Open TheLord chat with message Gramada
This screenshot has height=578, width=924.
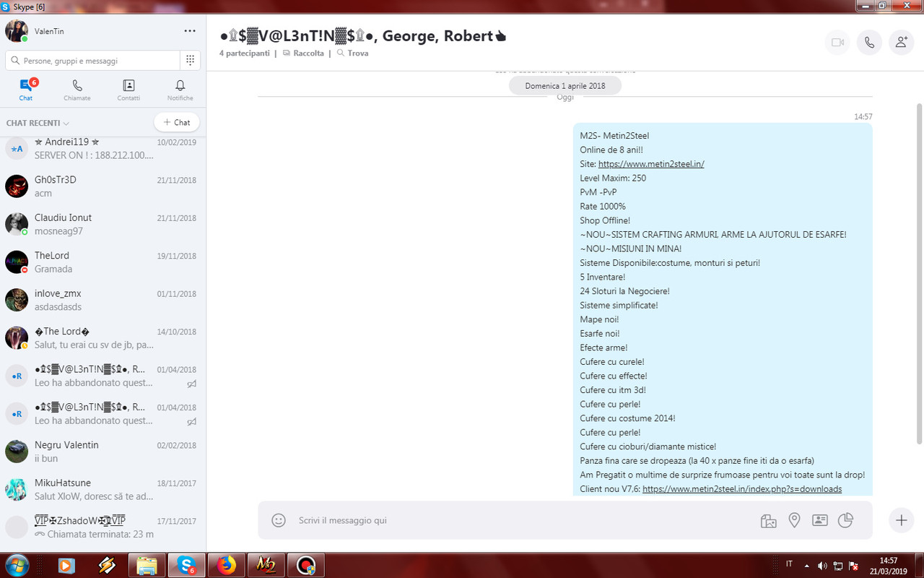pos(103,262)
